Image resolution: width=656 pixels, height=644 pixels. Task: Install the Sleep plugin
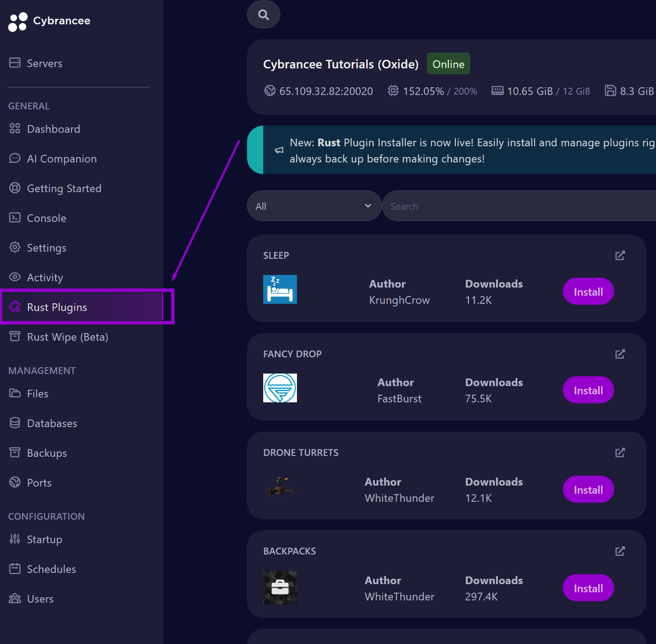click(588, 292)
